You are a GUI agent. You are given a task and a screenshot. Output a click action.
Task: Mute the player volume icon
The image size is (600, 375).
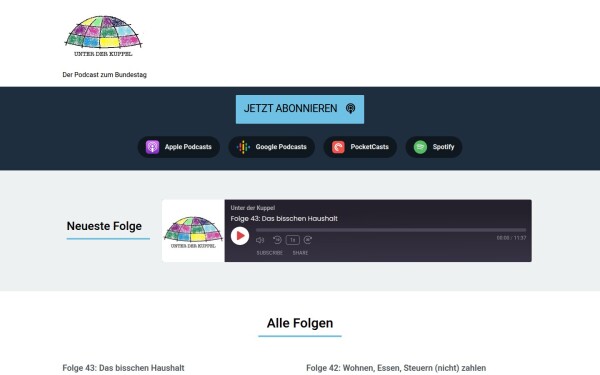point(260,240)
